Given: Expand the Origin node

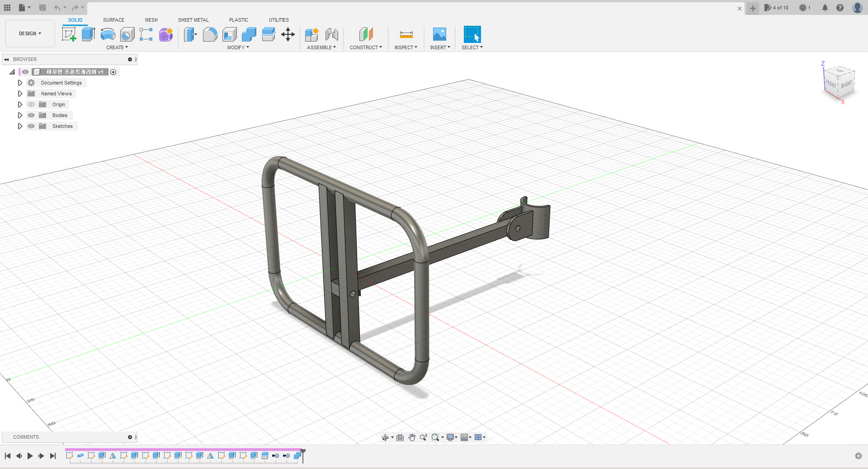Looking at the screenshot, I should (x=20, y=104).
